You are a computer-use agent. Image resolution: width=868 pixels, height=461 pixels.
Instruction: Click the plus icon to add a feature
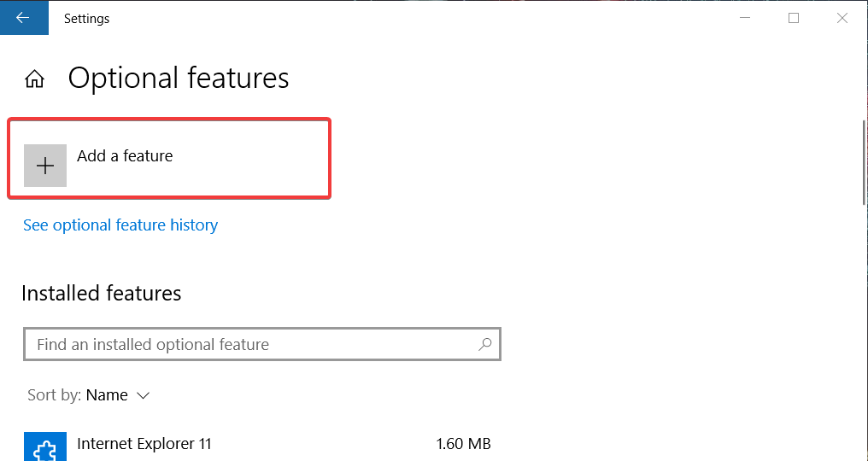(x=45, y=166)
